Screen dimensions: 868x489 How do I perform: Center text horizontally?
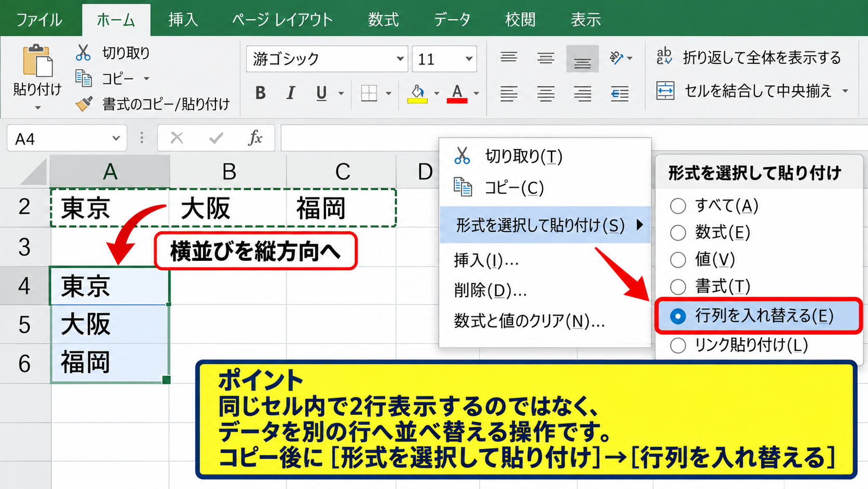coord(546,94)
